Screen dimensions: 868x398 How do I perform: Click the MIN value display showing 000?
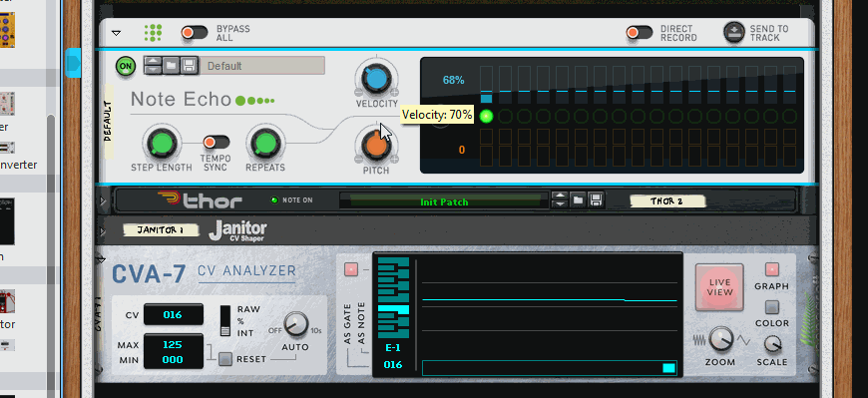(173, 360)
